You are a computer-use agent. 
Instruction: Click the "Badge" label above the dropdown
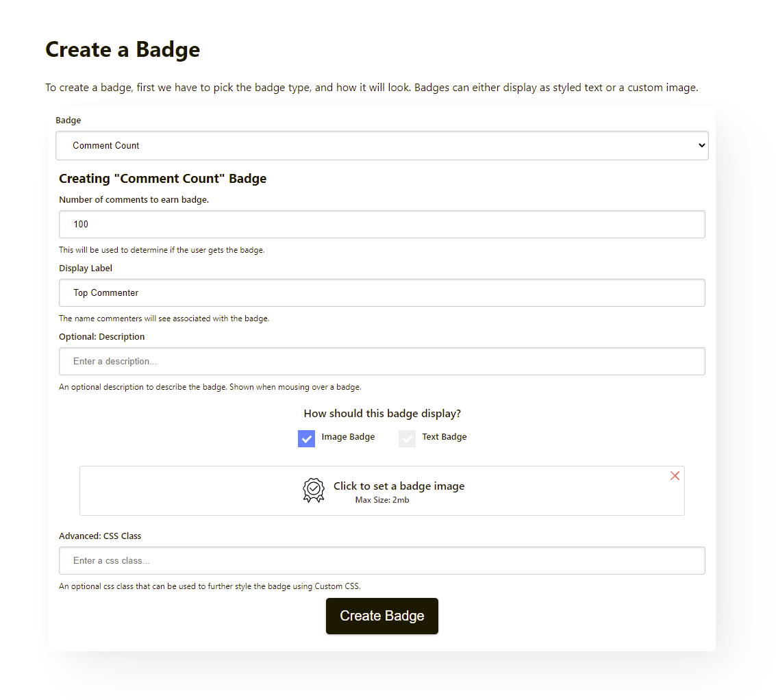[x=68, y=121]
